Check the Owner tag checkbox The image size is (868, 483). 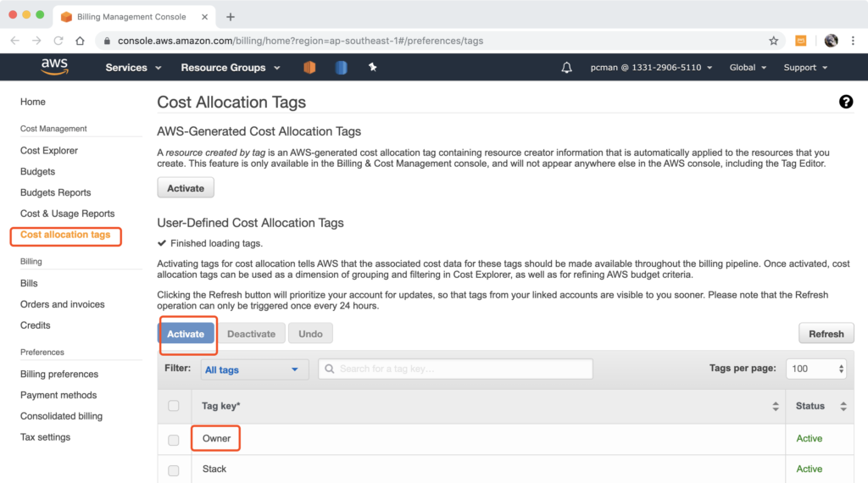[x=173, y=440]
